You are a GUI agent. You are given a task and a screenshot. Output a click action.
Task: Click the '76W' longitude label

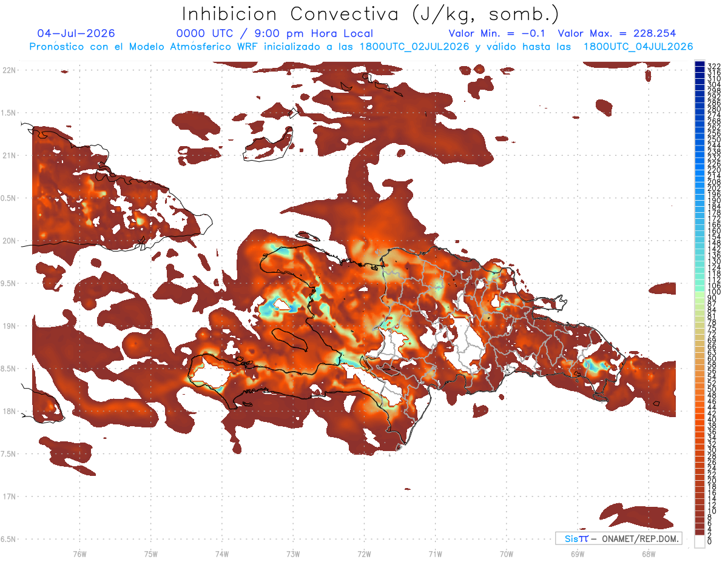click(79, 554)
